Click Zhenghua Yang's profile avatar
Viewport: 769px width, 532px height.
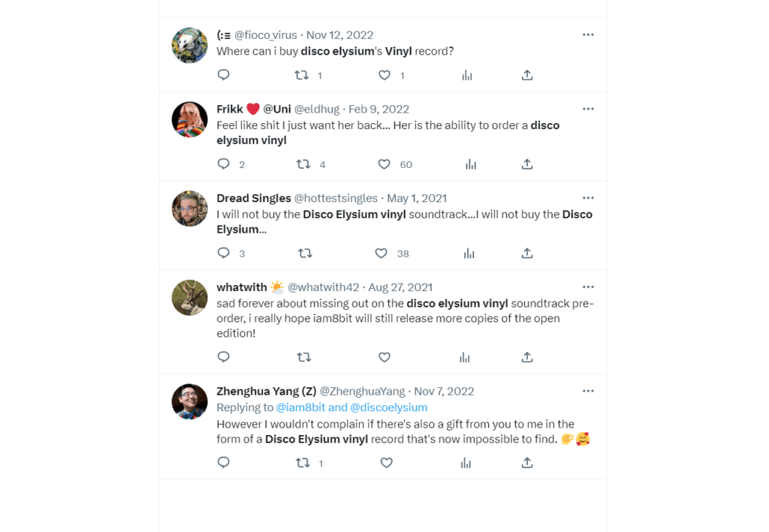(189, 401)
